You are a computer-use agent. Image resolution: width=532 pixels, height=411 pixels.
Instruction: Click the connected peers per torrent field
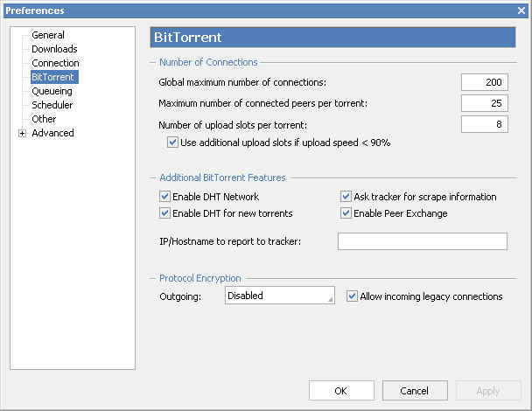click(484, 103)
